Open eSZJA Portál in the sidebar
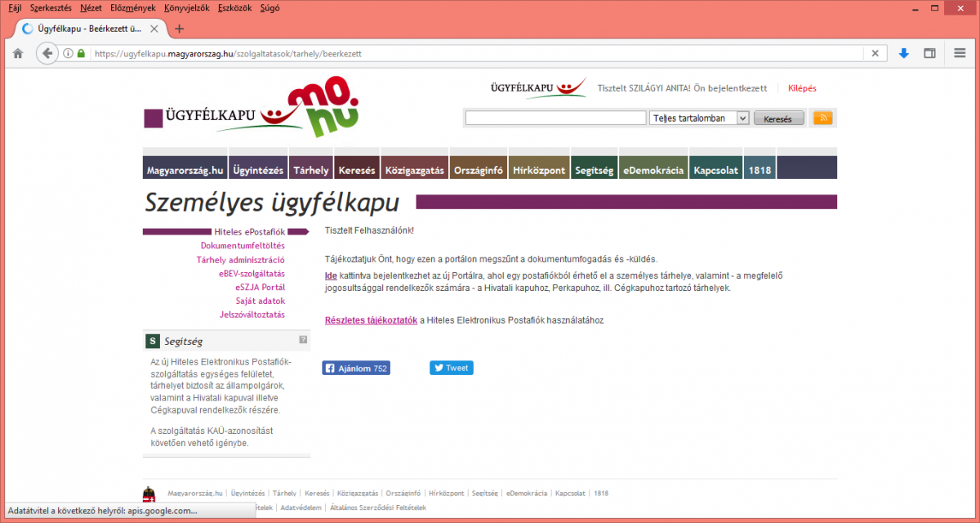 pos(260,288)
